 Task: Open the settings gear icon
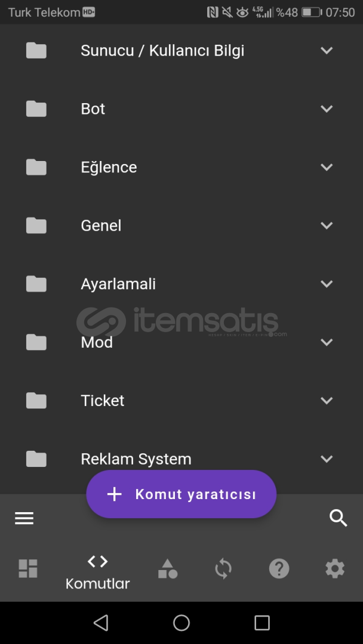(x=335, y=569)
